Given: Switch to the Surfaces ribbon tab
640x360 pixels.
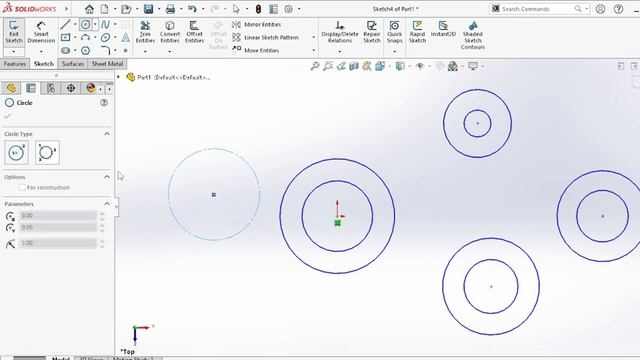Looking at the screenshot, I should [73, 64].
